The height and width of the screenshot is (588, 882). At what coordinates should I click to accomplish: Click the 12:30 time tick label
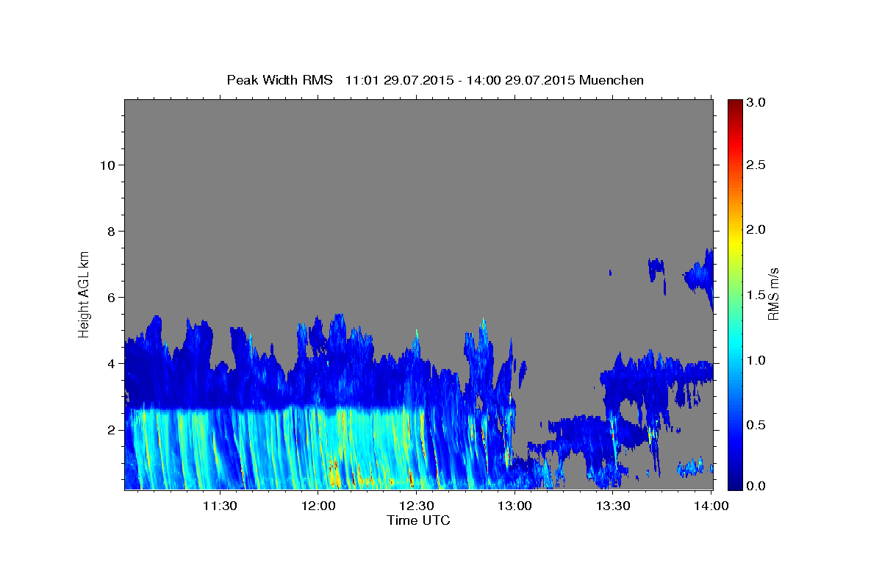point(417,506)
